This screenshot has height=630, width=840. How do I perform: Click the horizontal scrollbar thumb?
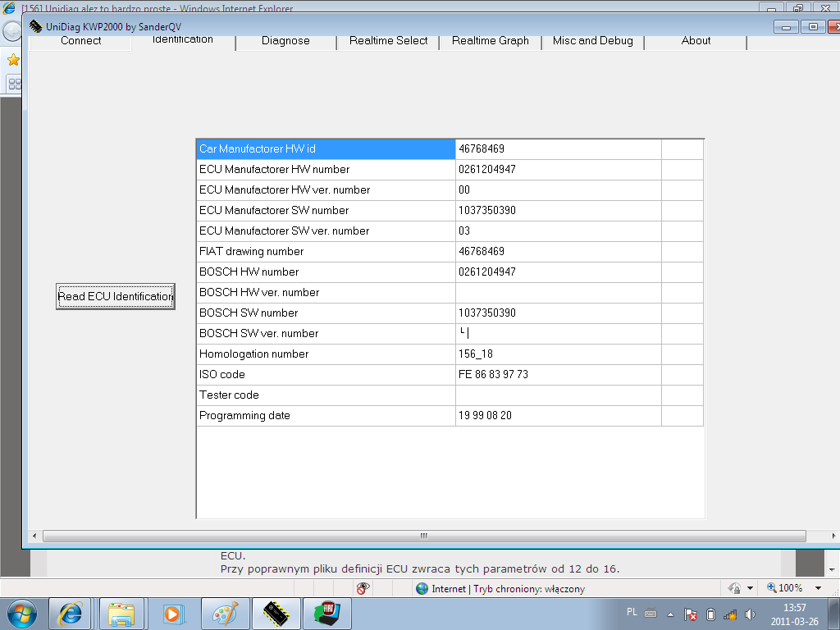pos(424,536)
